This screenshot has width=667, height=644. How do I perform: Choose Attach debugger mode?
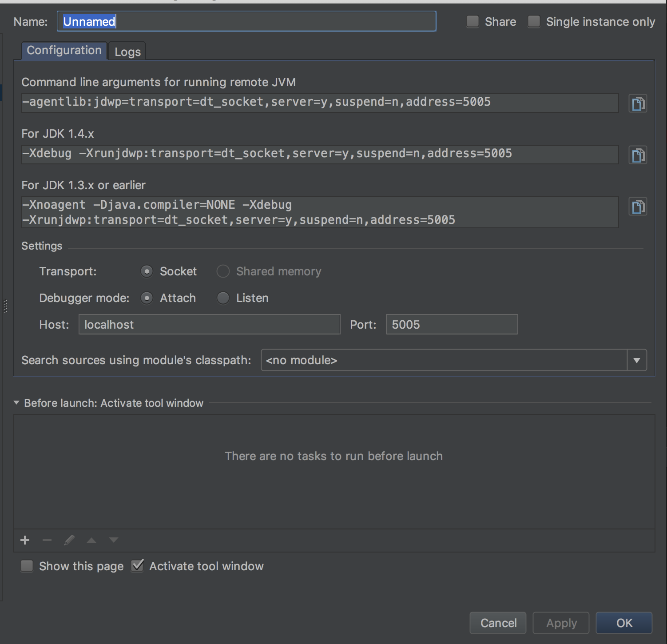(x=147, y=298)
